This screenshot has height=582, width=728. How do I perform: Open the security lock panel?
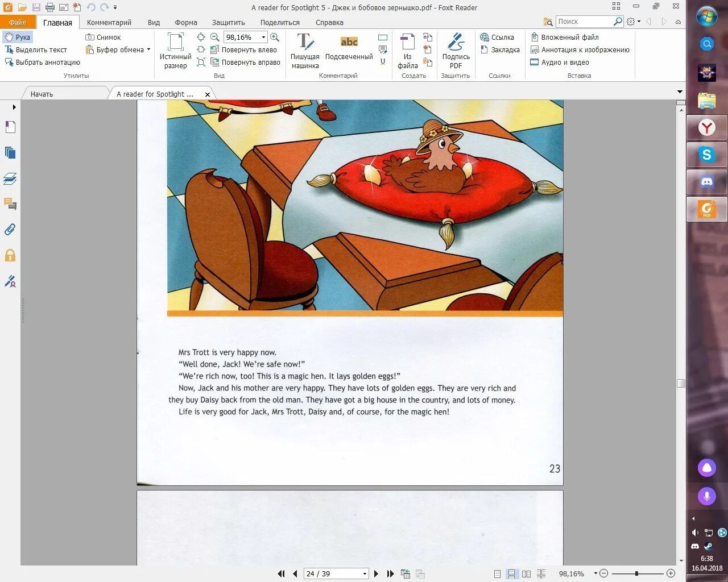[x=10, y=255]
